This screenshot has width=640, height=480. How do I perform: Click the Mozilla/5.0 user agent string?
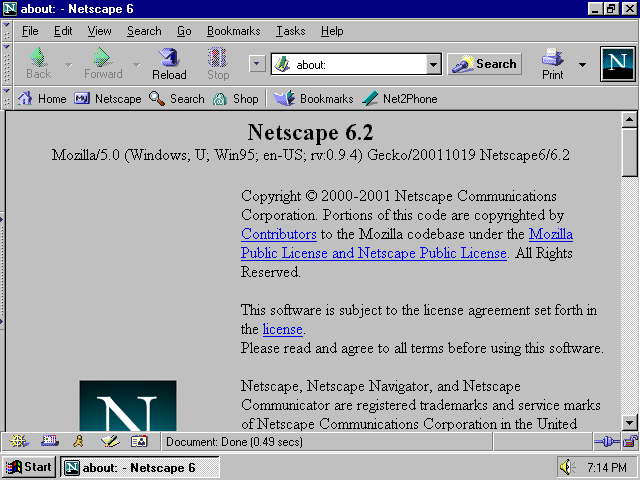311,155
